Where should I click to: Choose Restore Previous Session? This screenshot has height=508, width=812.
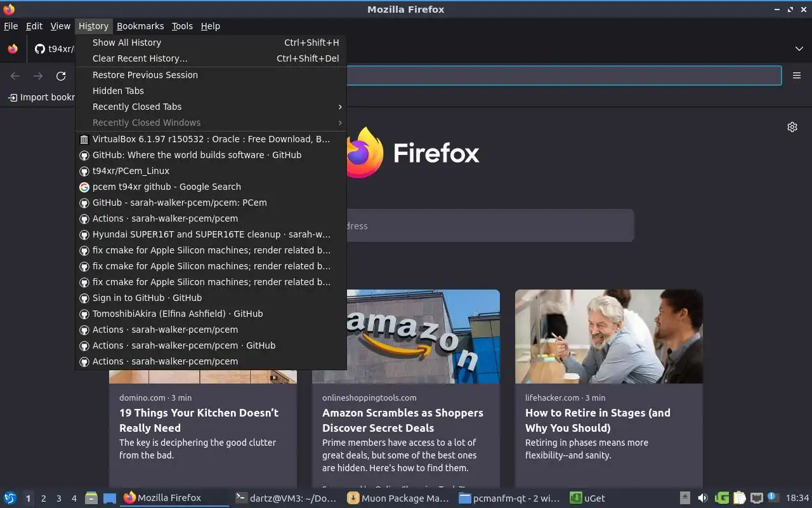click(211, 75)
